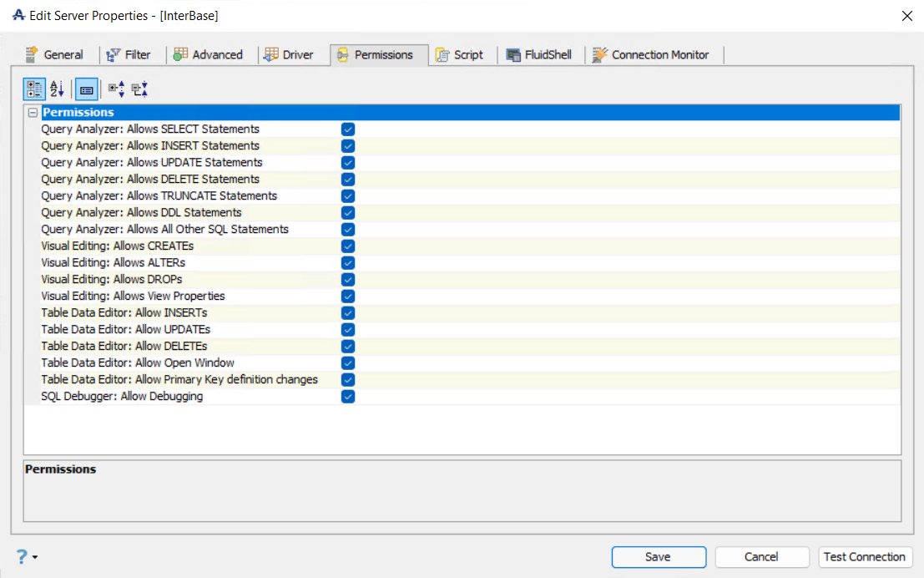Open the Connection Monitor tab
The width and height of the screenshot is (924, 578).
[650, 55]
